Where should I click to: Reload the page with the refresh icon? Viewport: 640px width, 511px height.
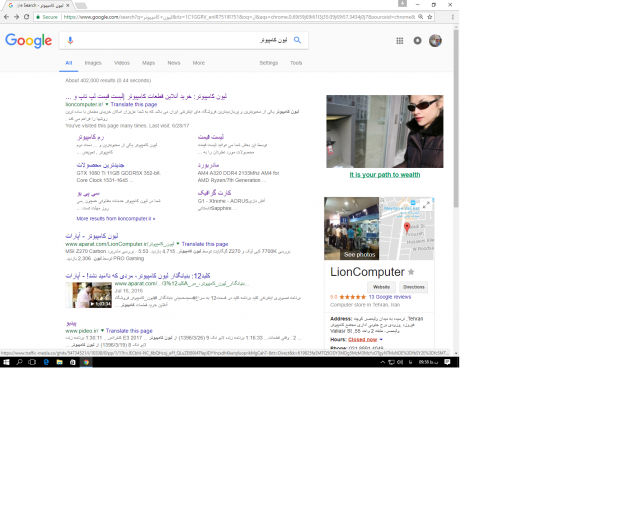pyautogui.click(x=27, y=17)
